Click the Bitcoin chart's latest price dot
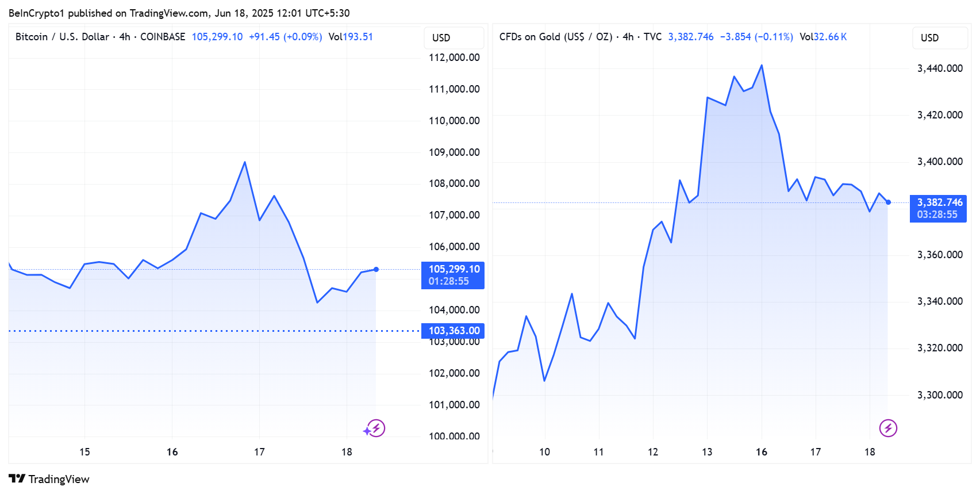 coord(376,269)
